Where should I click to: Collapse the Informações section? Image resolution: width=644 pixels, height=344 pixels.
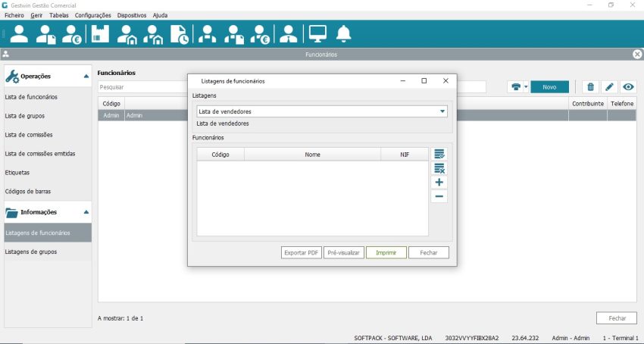click(x=86, y=212)
